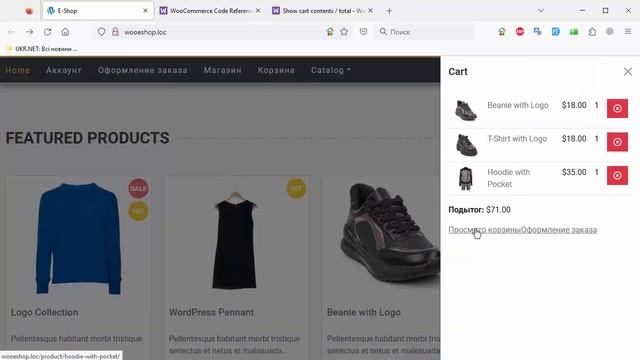Go back using the browser back arrow
Image resolution: width=640 pixels, height=360 pixels.
[x=11, y=32]
